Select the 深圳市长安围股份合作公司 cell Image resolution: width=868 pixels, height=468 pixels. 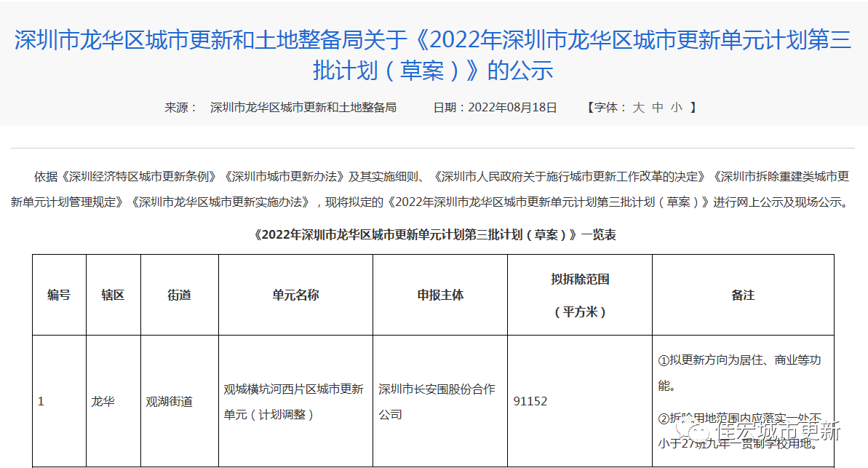pos(437,402)
